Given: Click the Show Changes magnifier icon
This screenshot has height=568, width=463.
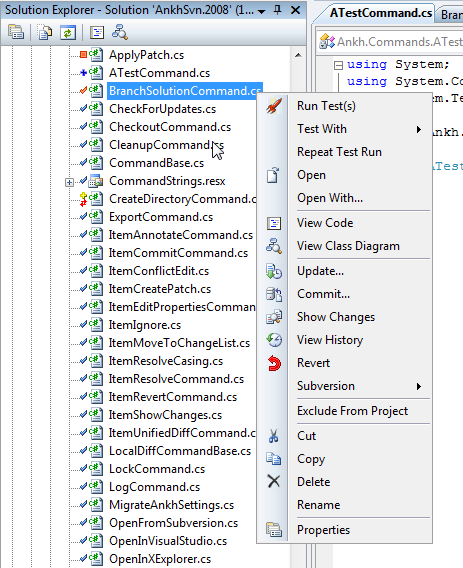Looking at the screenshot, I should [274, 317].
